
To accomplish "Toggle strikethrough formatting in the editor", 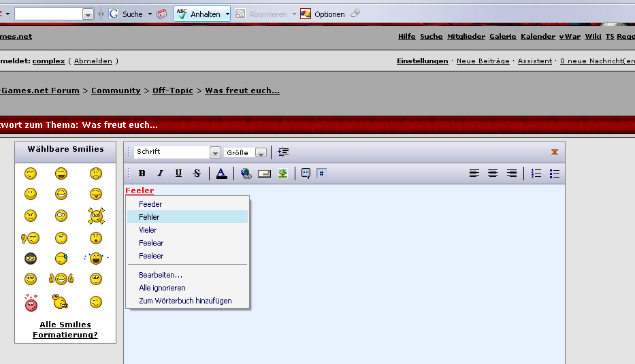I will click(197, 173).
